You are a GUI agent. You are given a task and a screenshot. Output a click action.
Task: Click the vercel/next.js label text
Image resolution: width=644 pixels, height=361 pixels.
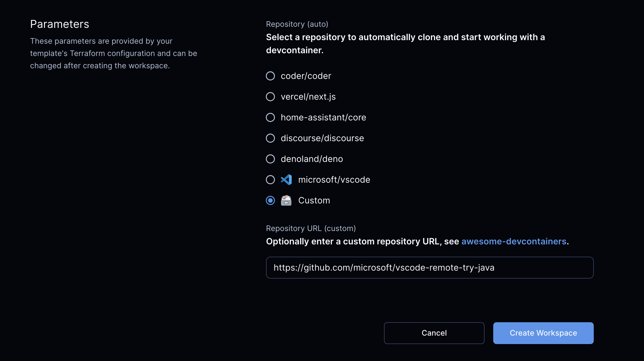point(308,97)
